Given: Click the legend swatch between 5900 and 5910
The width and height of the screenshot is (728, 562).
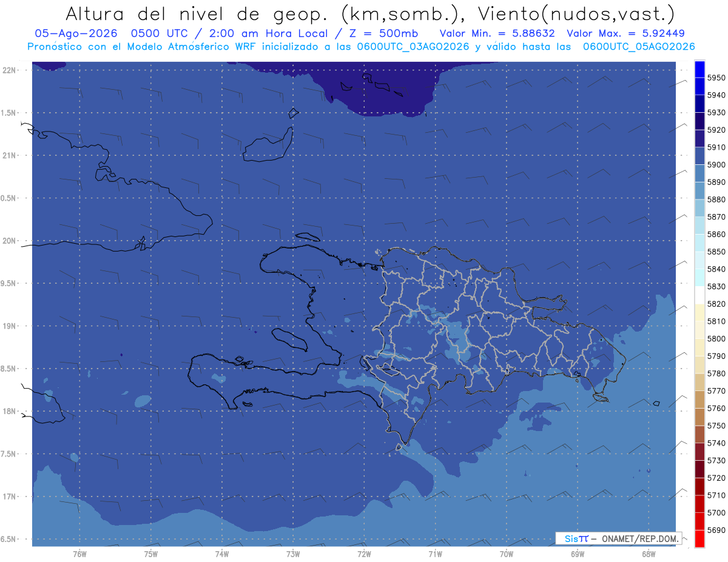Looking at the screenshot, I should pyautogui.click(x=699, y=156).
